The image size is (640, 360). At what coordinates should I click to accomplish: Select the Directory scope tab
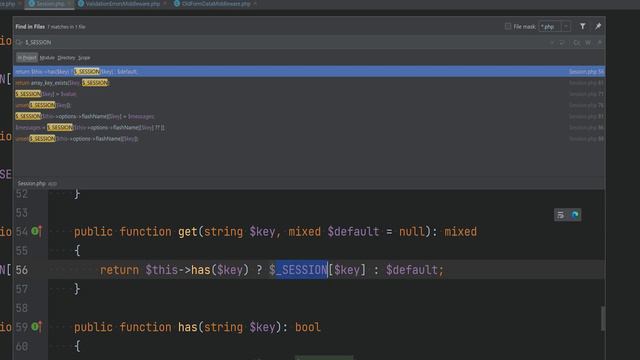67,58
